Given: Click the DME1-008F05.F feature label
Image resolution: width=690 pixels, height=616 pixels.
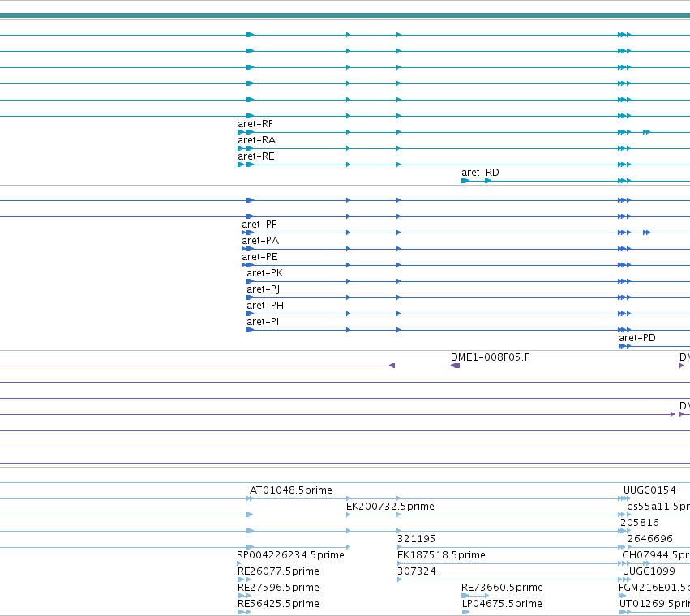Looking at the screenshot, I should (x=490, y=357).
